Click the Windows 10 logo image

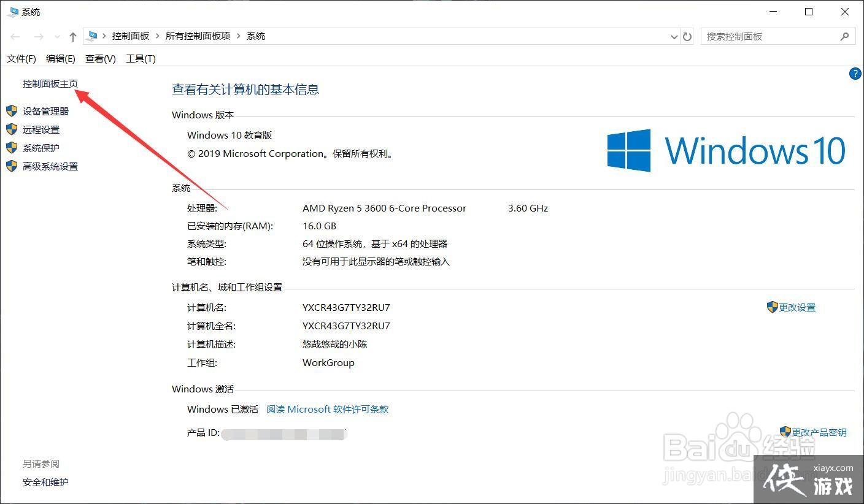727,150
